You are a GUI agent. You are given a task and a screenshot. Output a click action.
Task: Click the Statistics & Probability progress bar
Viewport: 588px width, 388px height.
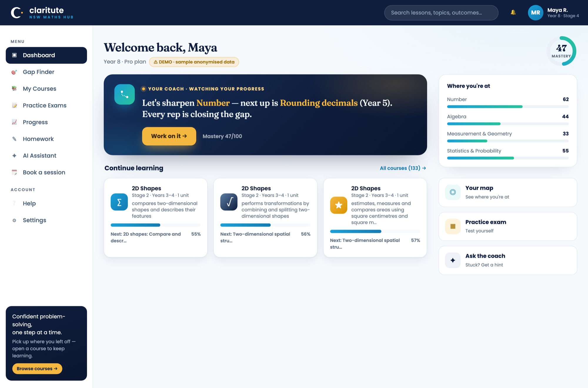(x=508, y=158)
